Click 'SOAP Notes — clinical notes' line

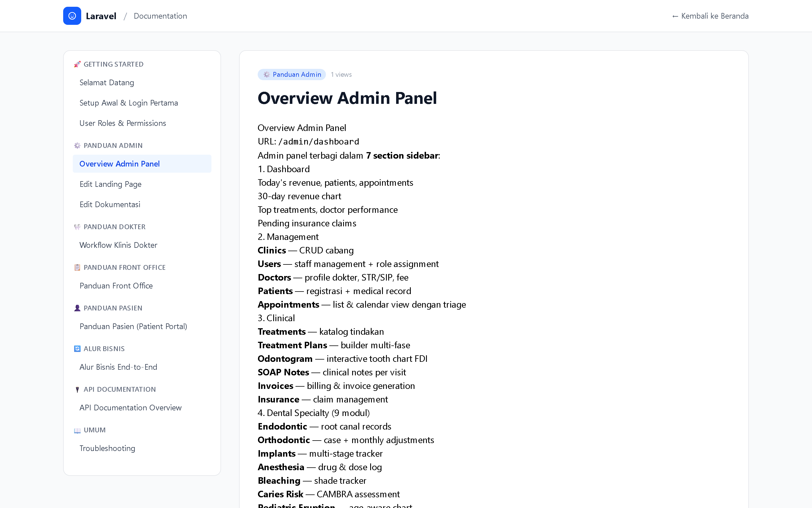point(332,372)
